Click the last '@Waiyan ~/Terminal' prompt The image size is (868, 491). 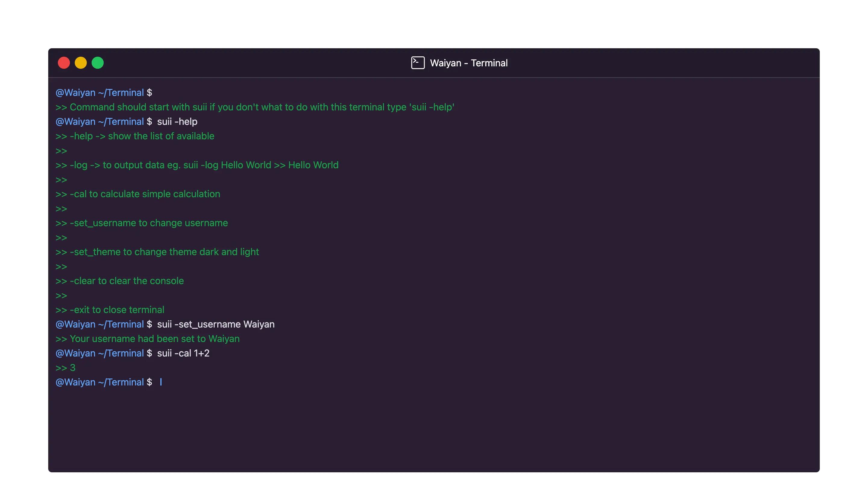(x=100, y=382)
